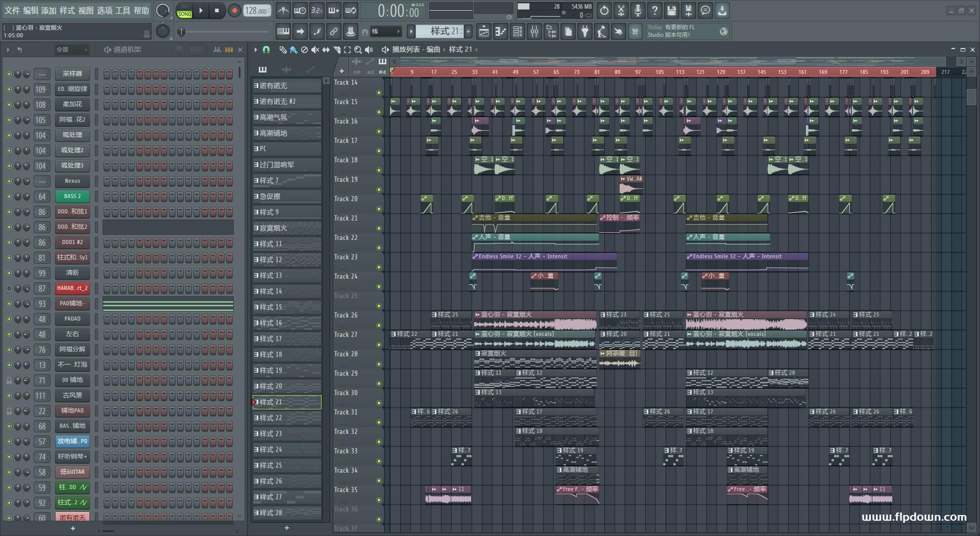Viewport: 980px width, 536px height.
Task: Open the mixer window icon
Action: pos(534,32)
